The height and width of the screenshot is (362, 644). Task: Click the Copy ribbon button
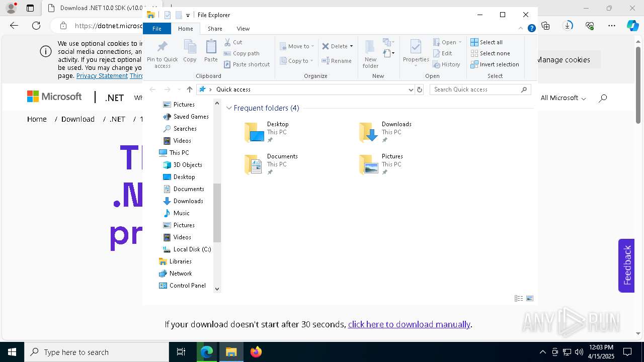(x=190, y=51)
